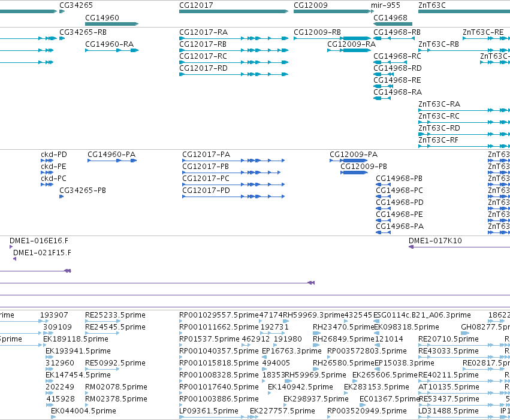Select EST EP16763.3prime

click(x=292, y=352)
